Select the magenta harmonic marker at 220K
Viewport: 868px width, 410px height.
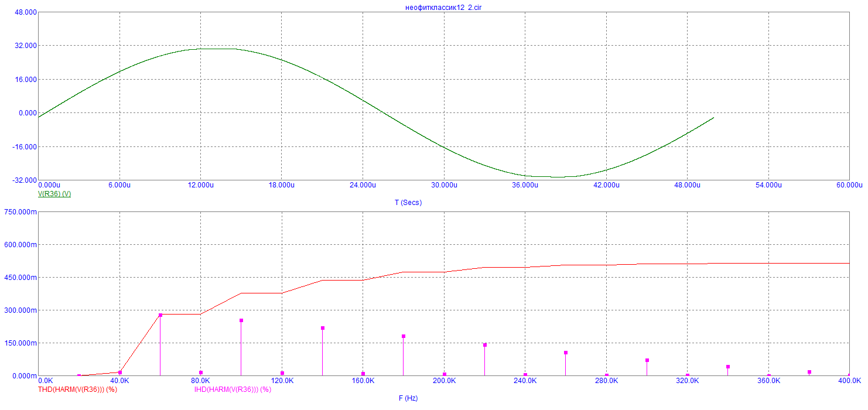click(485, 345)
